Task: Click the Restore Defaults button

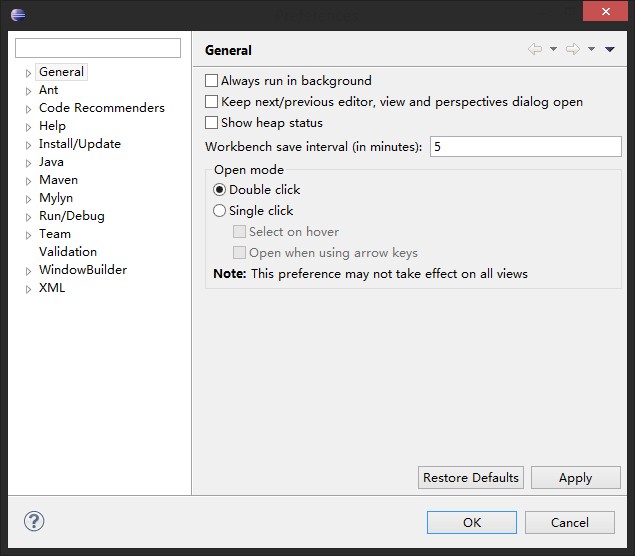Action: coord(470,478)
